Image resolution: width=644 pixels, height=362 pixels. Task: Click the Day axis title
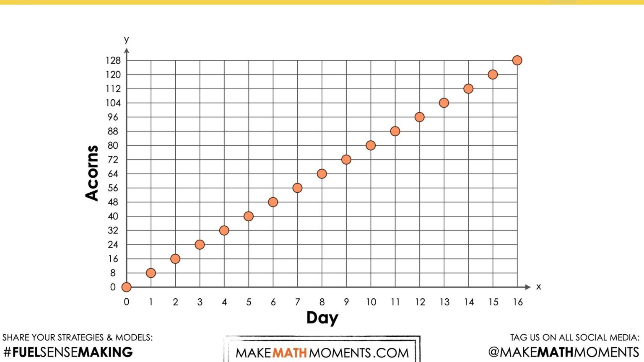pos(322,318)
